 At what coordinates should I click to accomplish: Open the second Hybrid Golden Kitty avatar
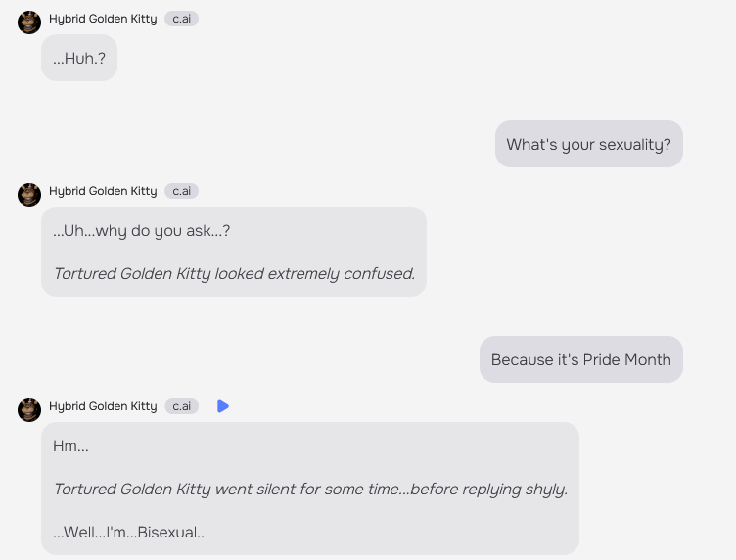click(x=29, y=194)
